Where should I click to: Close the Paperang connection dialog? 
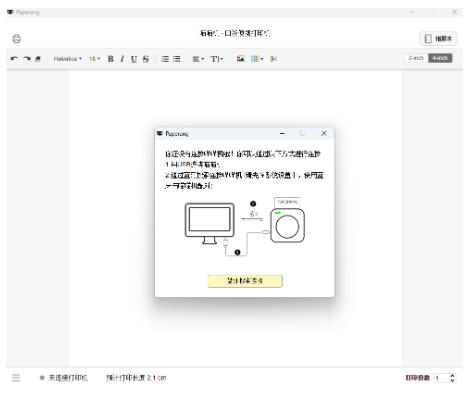point(324,133)
